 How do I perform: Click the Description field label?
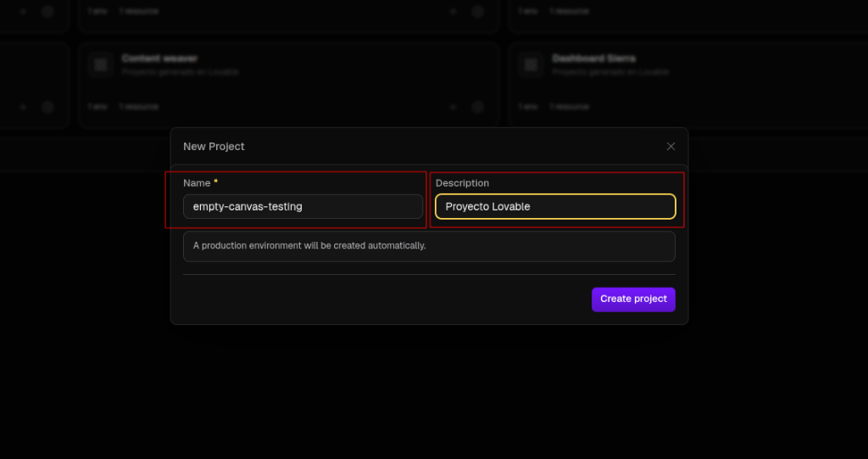pyautogui.click(x=462, y=183)
